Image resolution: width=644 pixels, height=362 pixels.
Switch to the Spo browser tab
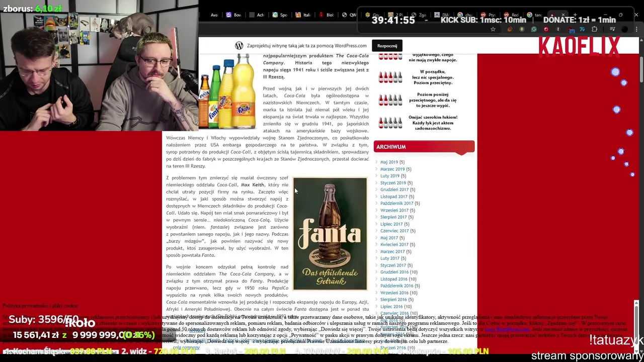point(280,15)
